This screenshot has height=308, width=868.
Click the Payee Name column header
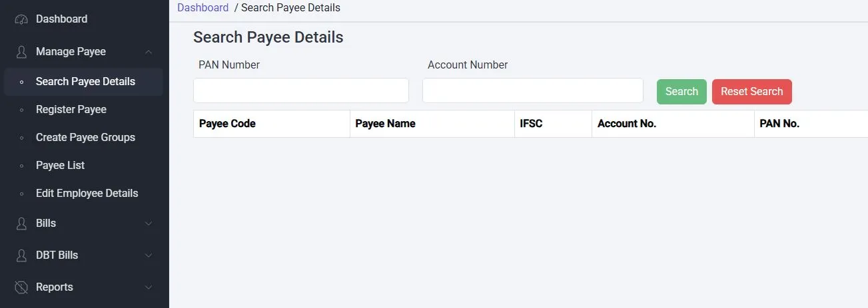coord(385,124)
